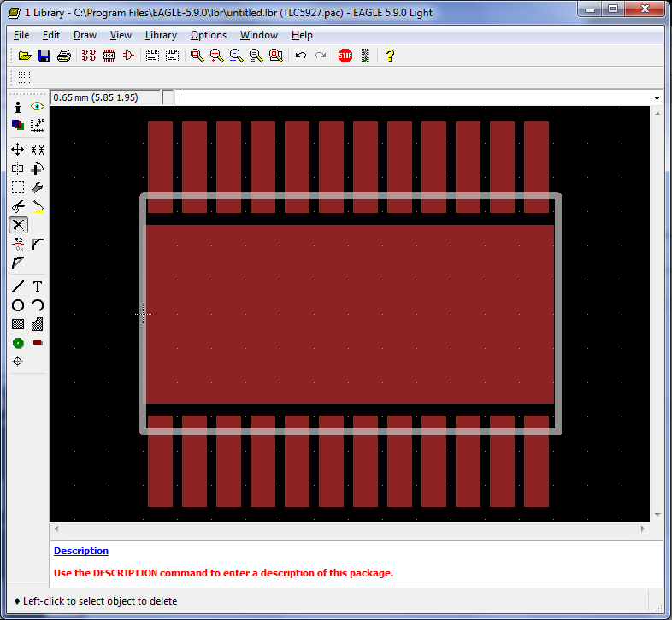The width and height of the screenshot is (672, 620).
Task: Select the red SMD pad tool
Action: 38,343
